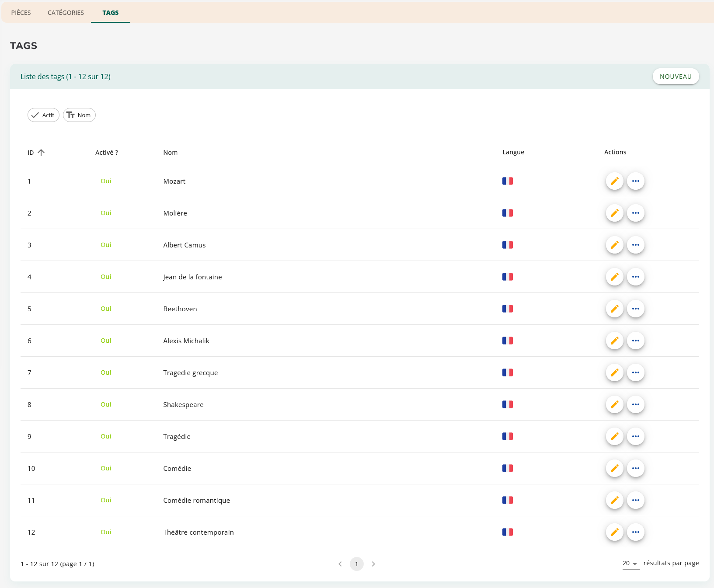Sort by ID column arrow
Viewport: 714px width, 588px height.
[x=41, y=153]
